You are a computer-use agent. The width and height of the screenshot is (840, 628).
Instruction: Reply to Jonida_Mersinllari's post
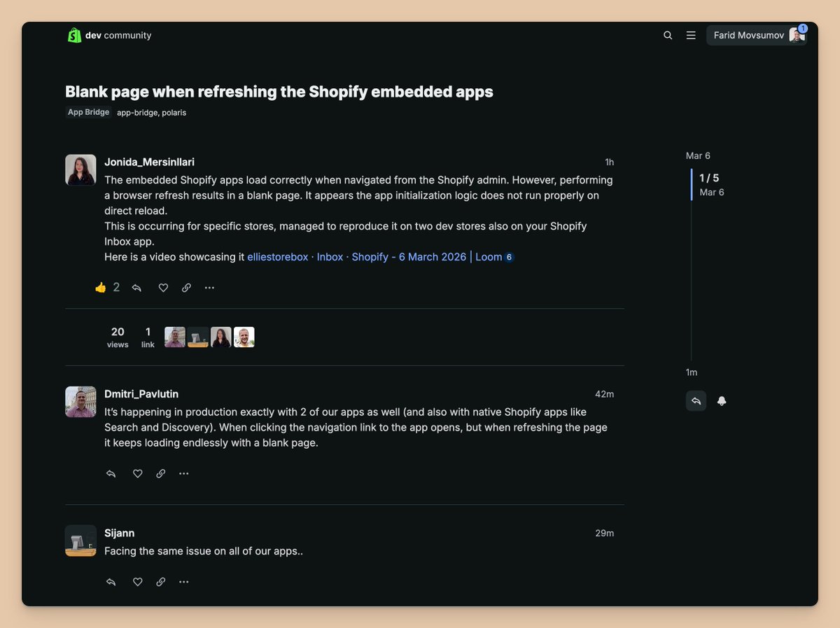pos(136,288)
